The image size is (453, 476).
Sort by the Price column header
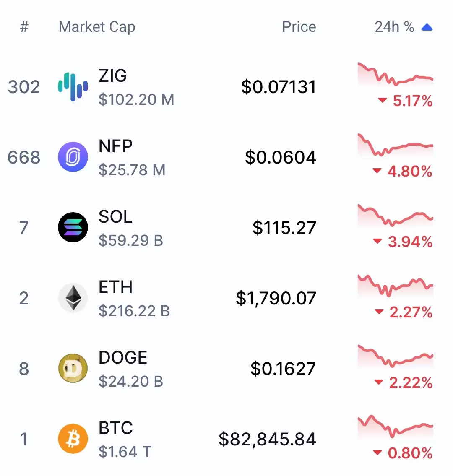[299, 27]
